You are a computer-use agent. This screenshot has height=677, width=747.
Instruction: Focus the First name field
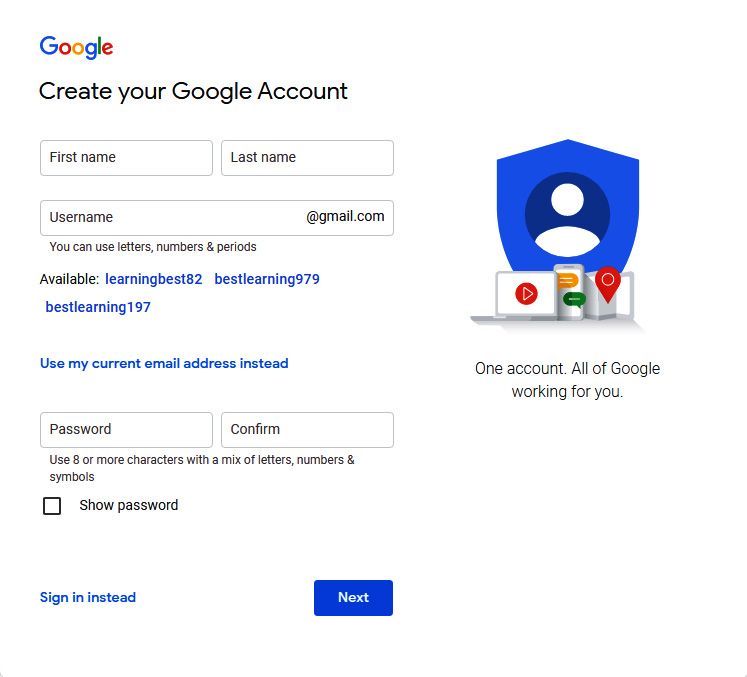[126, 158]
